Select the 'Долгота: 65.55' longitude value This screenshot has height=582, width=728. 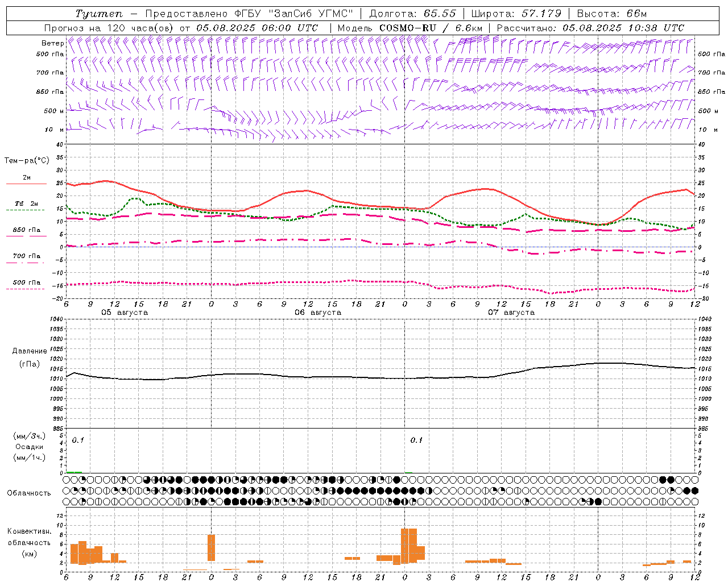click(x=412, y=14)
